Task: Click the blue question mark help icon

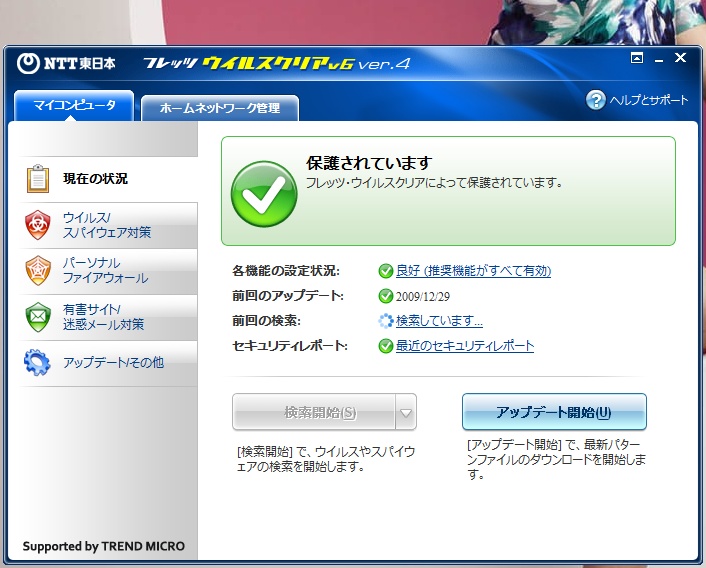Action: (596, 100)
